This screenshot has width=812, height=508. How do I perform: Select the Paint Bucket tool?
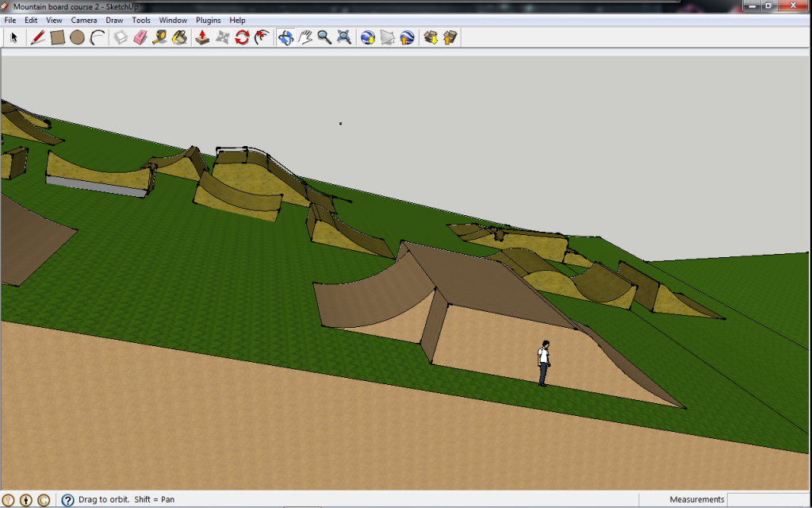(x=179, y=37)
